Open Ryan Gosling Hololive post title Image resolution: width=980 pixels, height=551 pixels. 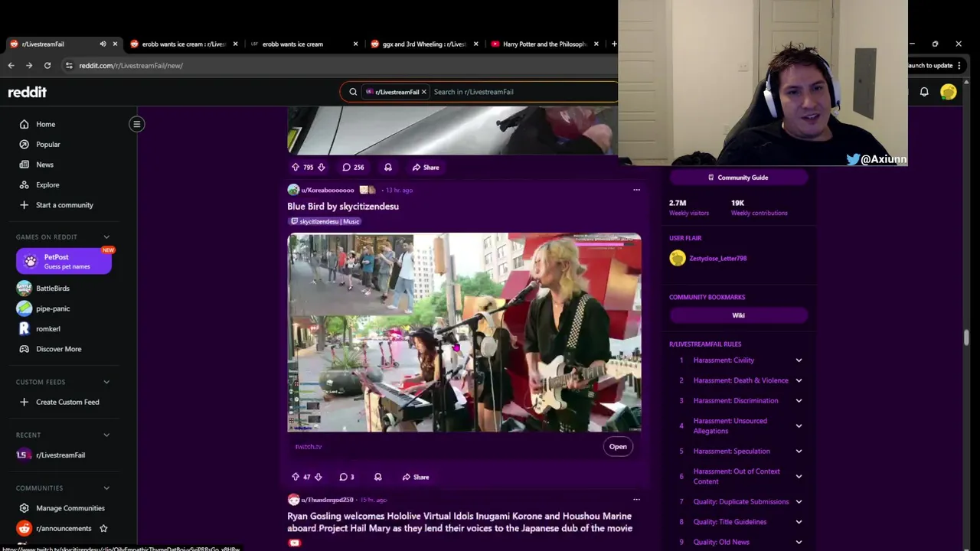tap(459, 522)
